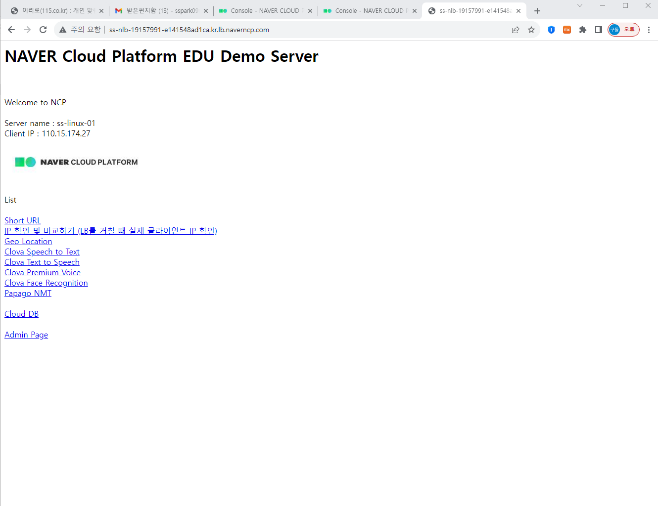The height and width of the screenshot is (506, 658).
Task: Open the Short URL link
Action: coord(22,220)
